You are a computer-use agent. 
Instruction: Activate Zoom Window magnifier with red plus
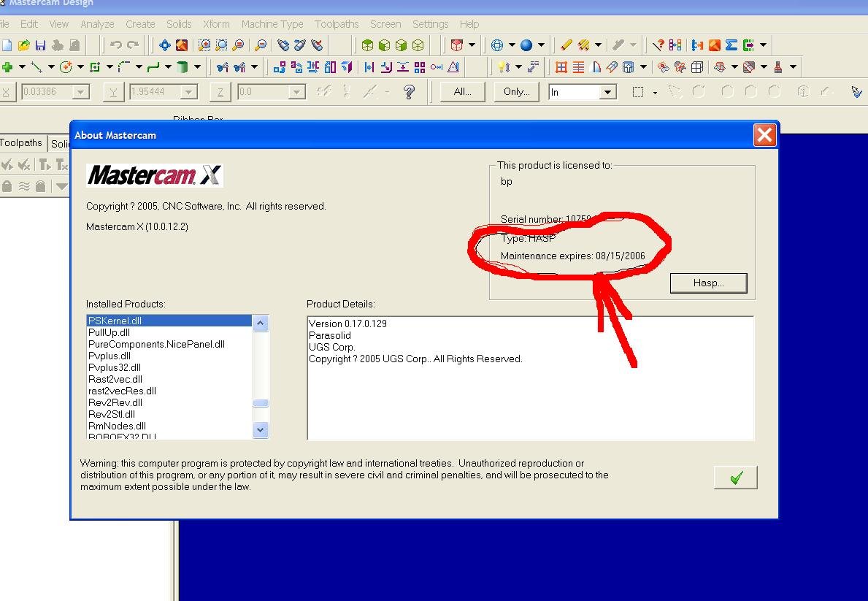pos(204,45)
